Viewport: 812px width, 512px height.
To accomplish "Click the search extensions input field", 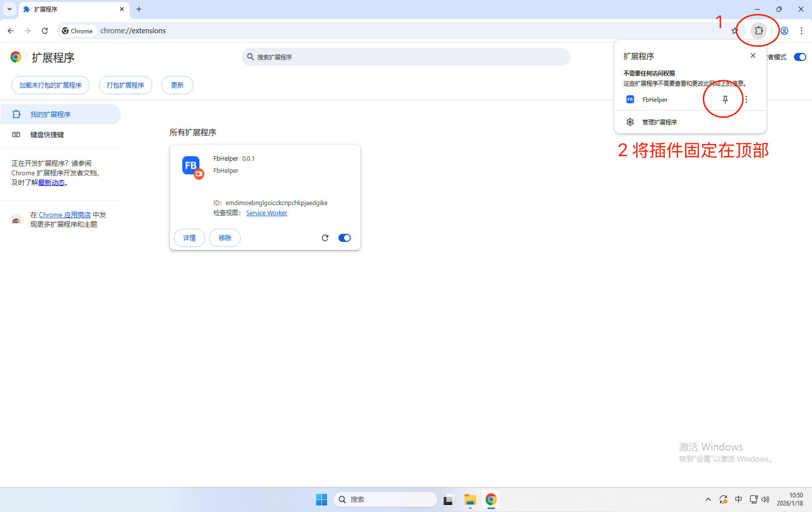I will coord(405,57).
